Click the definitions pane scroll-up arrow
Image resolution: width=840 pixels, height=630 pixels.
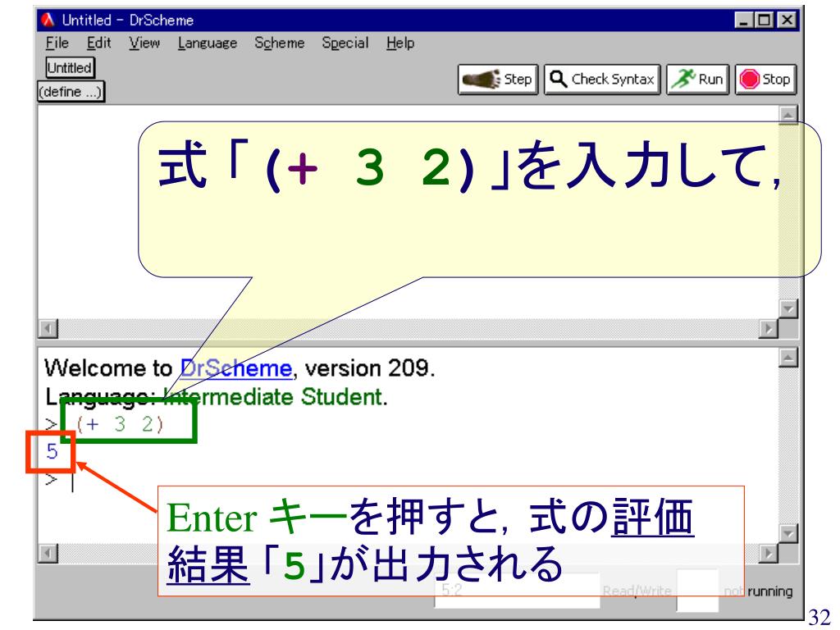click(x=788, y=115)
